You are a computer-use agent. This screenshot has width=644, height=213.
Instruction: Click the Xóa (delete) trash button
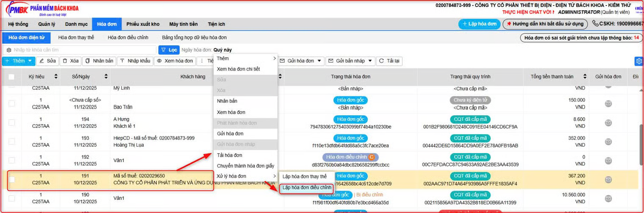tap(70, 61)
